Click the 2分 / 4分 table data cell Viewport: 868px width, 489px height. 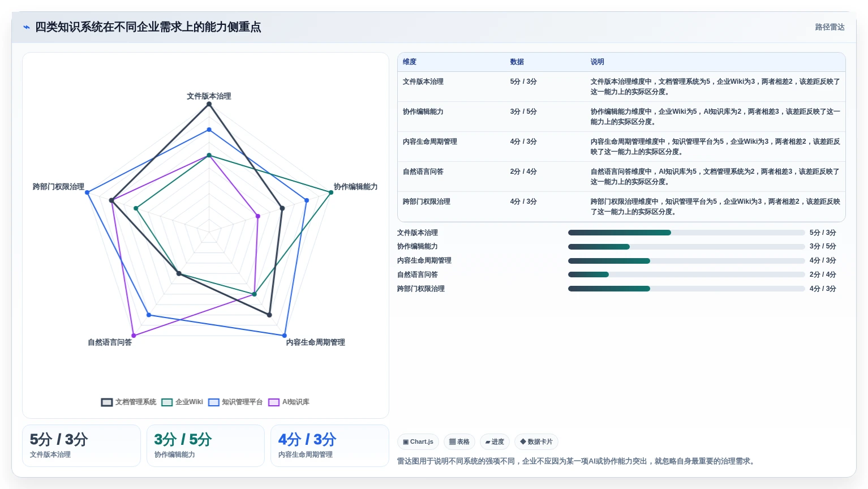[x=523, y=171]
